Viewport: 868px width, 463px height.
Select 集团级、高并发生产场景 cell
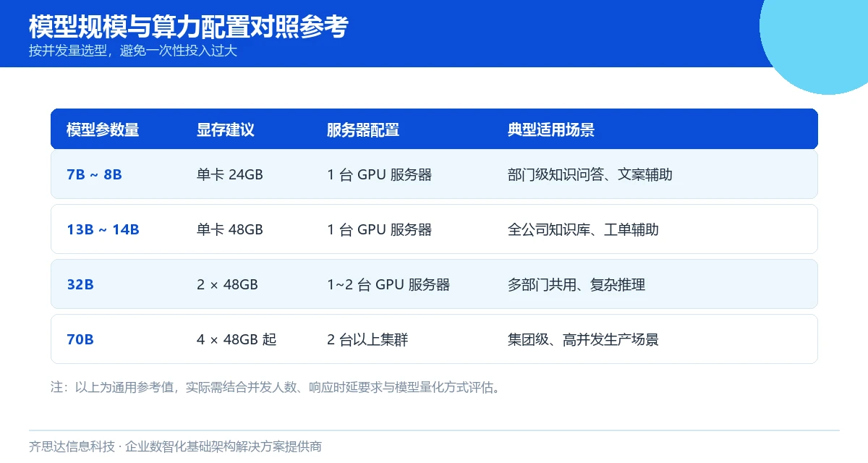583,339
